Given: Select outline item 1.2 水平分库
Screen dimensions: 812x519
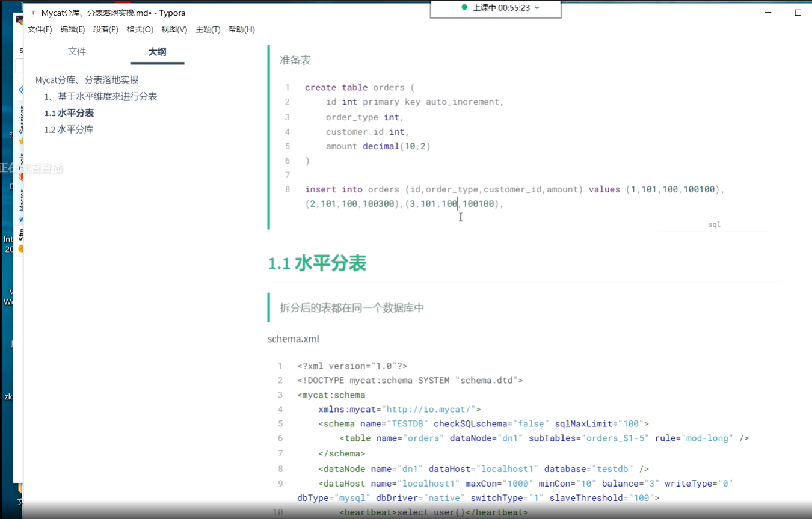Looking at the screenshot, I should (69, 130).
